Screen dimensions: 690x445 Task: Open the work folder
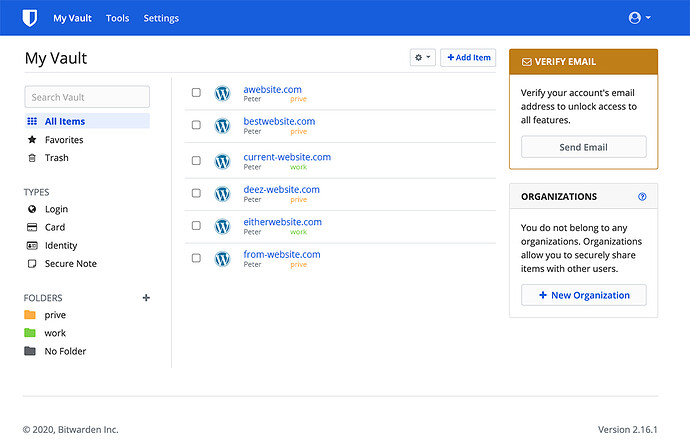pos(55,333)
